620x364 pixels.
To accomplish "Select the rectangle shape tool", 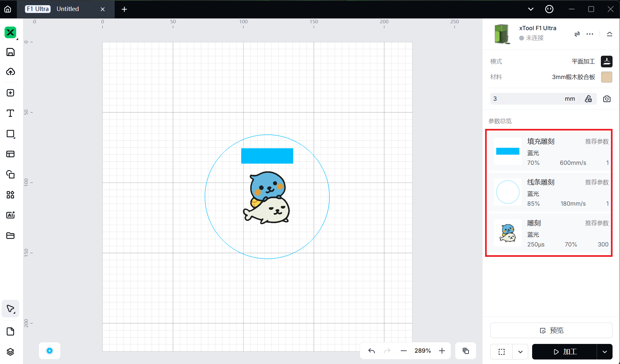I will pyautogui.click(x=10, y=134).
